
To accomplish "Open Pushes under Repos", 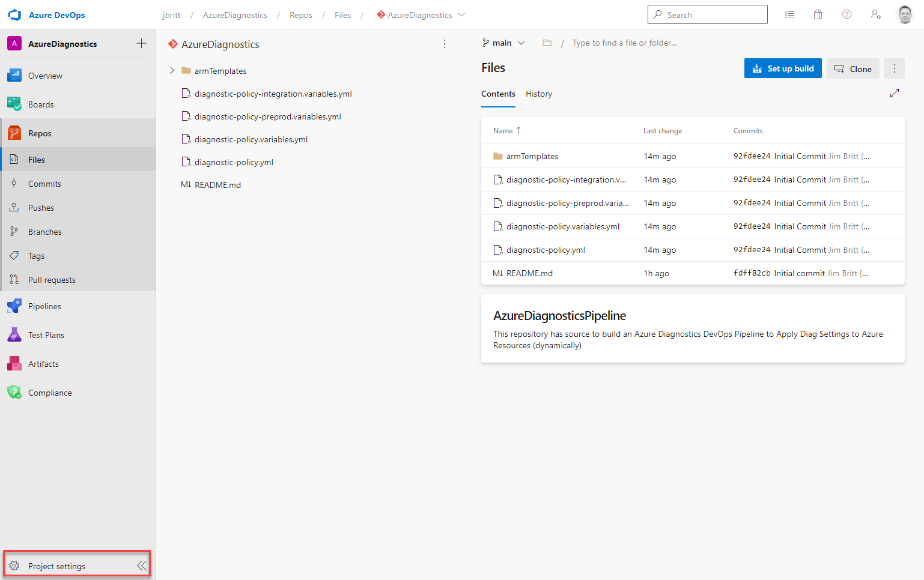I will pos(78,208).
